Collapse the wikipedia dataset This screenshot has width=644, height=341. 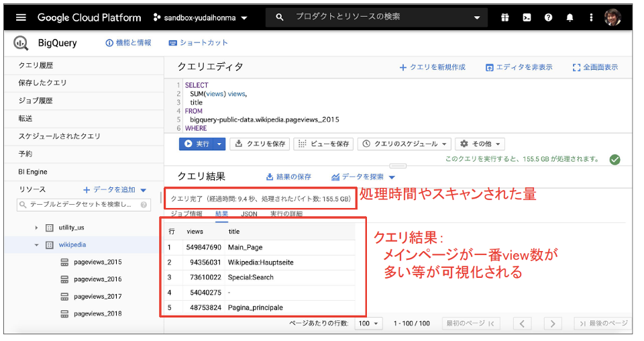click(x=36, y=245)
